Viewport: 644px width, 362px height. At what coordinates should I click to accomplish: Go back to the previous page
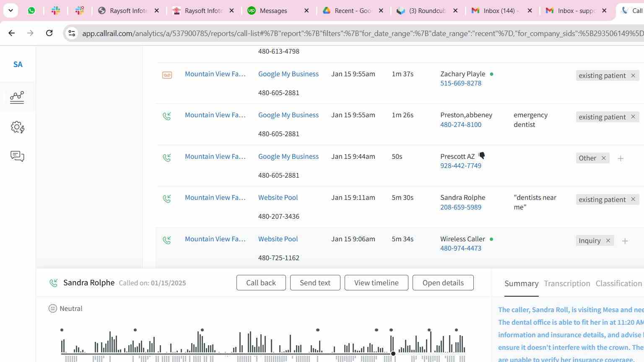[11, 33]
